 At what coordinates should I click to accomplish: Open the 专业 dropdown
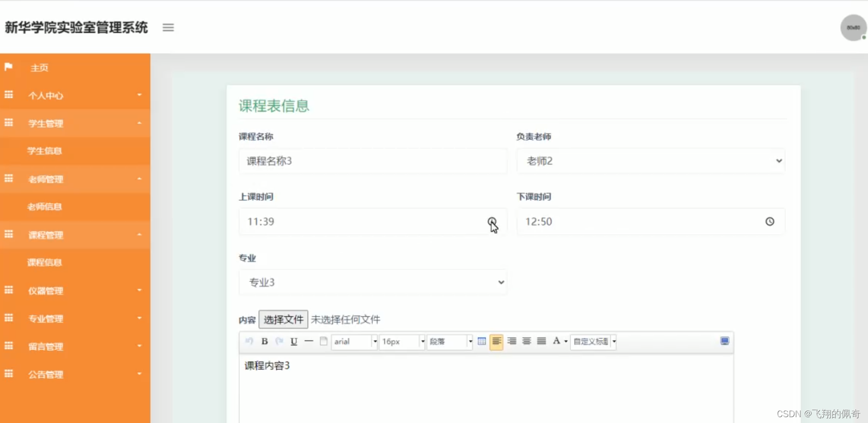pyautogui.click(x=373, y=282)
